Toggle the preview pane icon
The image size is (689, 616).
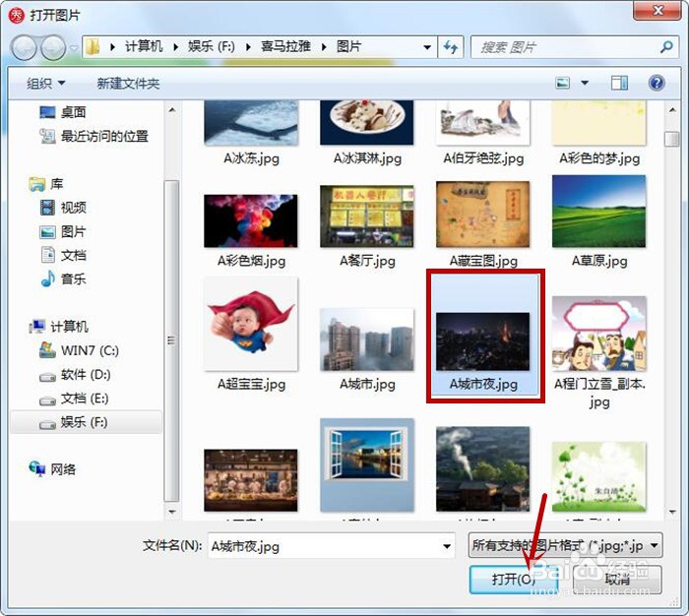pos(619,83)
